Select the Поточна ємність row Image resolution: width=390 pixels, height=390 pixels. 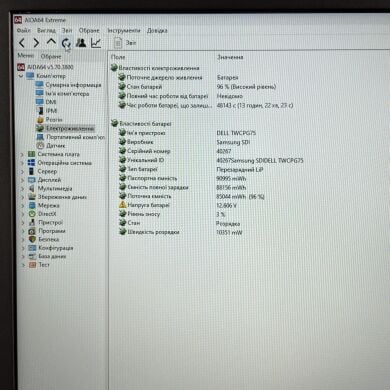pos(192,196)
